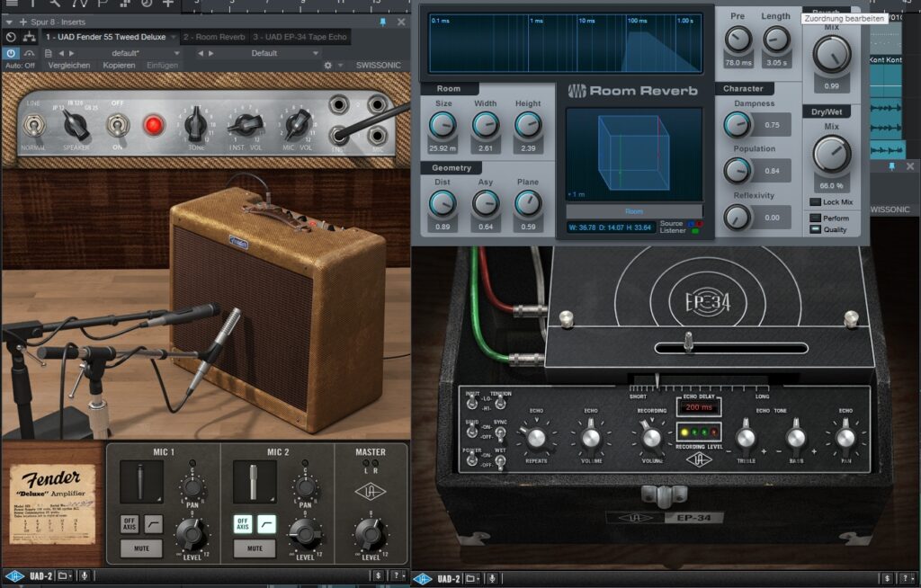921x588 pixels.
Task: Toggle the Mic 1 low-cut filter button
Action: [x=153, y=524]
